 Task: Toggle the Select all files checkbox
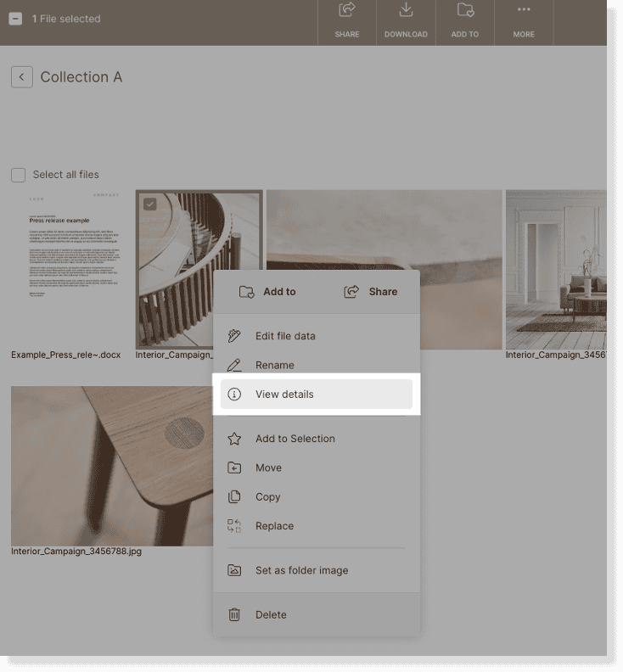tap(18, 175)
